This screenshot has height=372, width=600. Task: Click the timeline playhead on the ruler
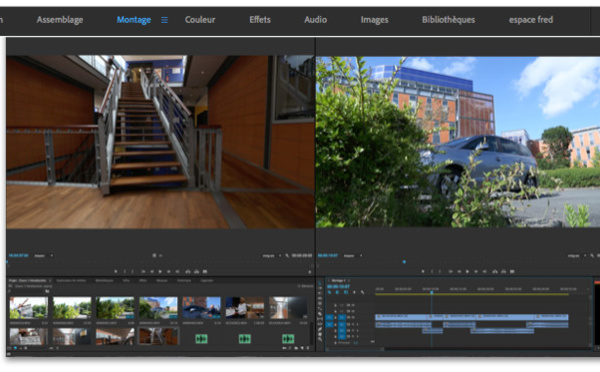[432, 293]
